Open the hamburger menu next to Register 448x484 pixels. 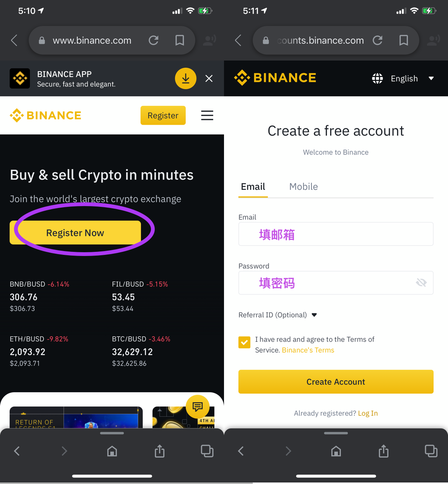[207, 115]
